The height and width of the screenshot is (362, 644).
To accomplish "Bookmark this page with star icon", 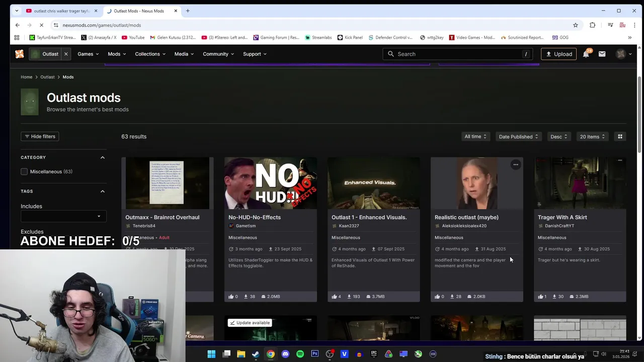I will click(576, 25).
